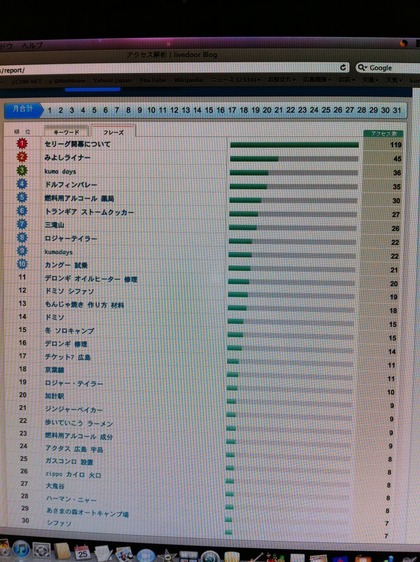Click the phrase zippo カイロ 火口
The width and height of the screenshot is (420, 562).
(x=73, y=475)
